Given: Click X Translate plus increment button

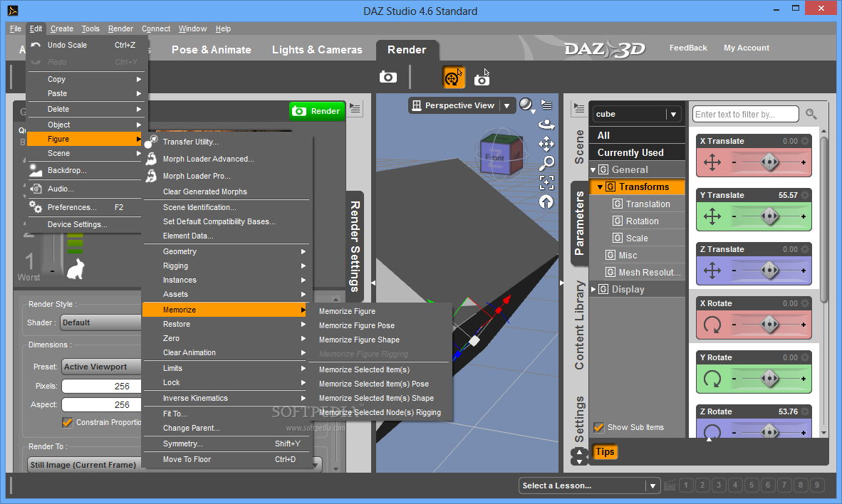Looking at the screenshot, I should tap(804, 162).
